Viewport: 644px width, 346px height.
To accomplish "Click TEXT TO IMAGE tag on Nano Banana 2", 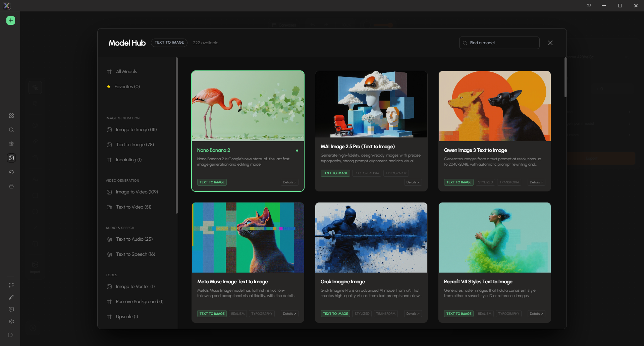I will [x=212, y=182].
